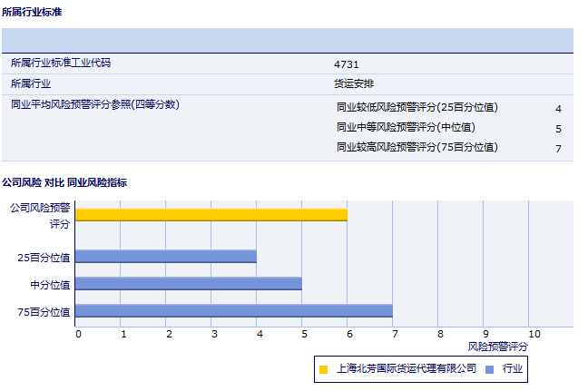This screenshot has width=588, height=391.
Task: Click the 货运安排 industry value
Action: pyautogui.click(x=354, y=83)
